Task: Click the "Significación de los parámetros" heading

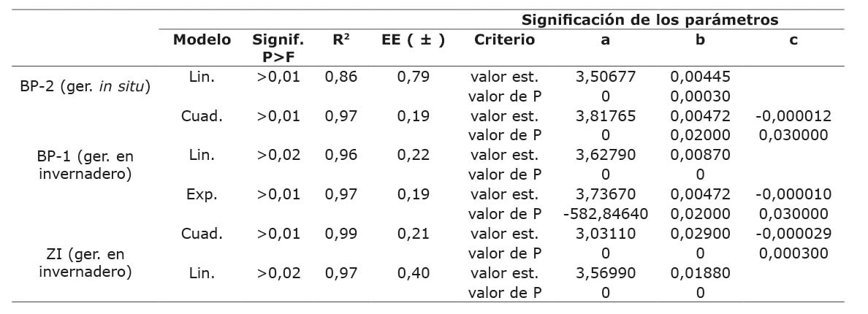Action: tap(650, 20)
